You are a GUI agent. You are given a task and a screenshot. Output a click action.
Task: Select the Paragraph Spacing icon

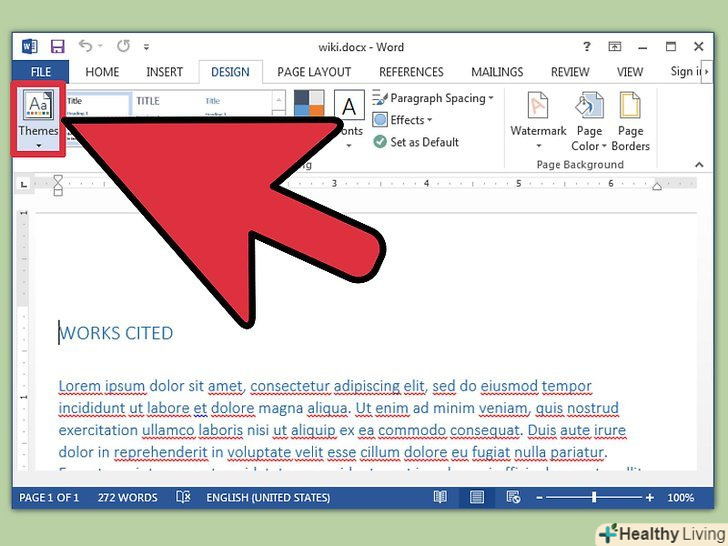[380, 98]
